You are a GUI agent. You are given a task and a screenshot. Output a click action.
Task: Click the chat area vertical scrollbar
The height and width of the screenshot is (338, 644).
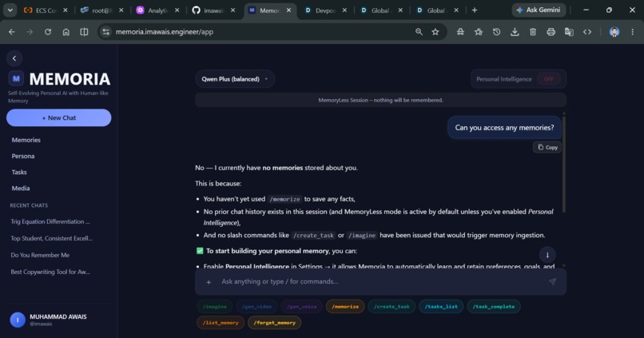point(564,165)
